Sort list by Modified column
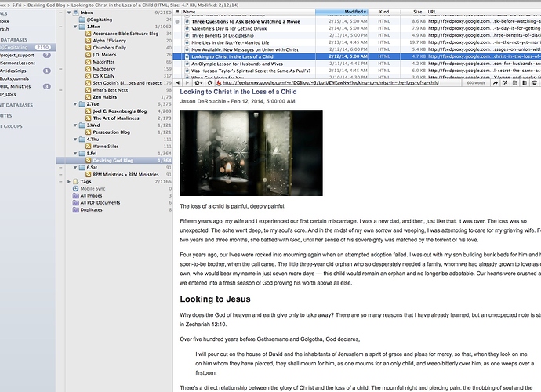 click(353, 13)
